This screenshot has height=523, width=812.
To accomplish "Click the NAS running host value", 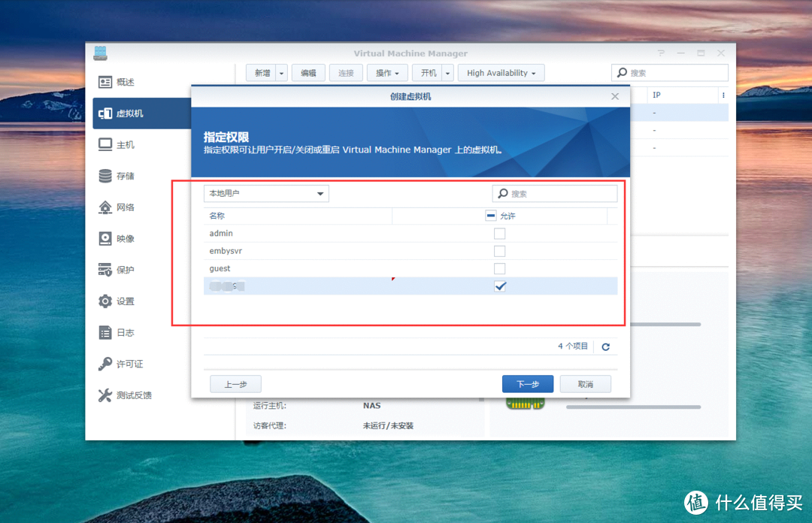I will (x=372, y=406).
